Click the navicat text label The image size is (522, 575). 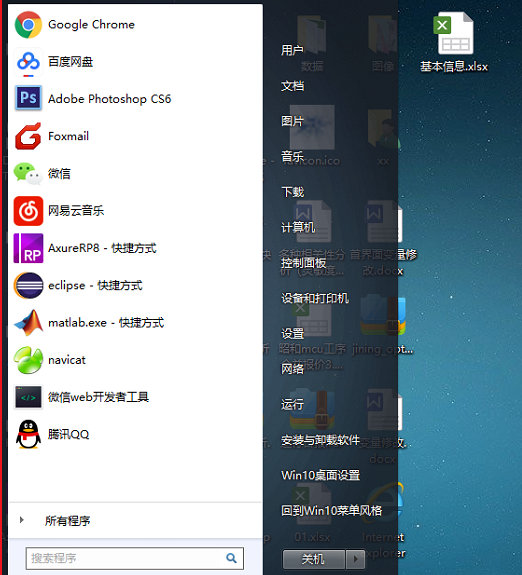click(67, 360)
